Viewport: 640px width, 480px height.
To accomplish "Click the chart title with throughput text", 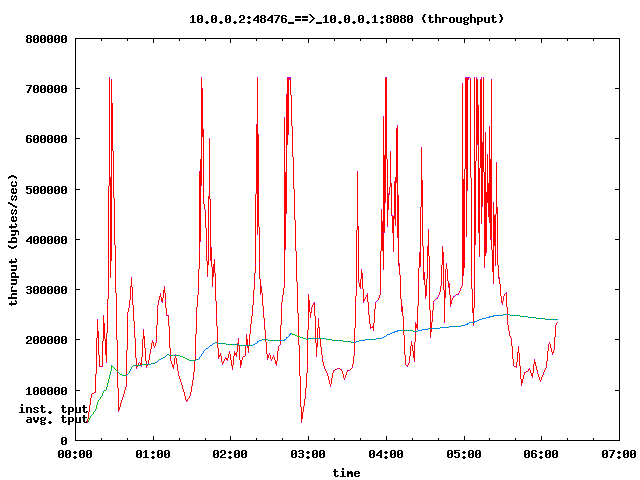I will [x=346, y=18].
